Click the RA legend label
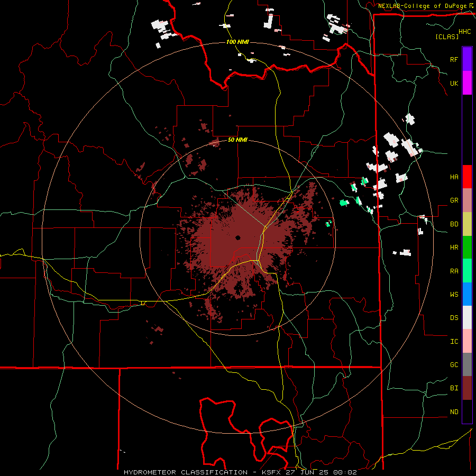The image size is (476, 476). pyautogui.click(x=454, y=271)
